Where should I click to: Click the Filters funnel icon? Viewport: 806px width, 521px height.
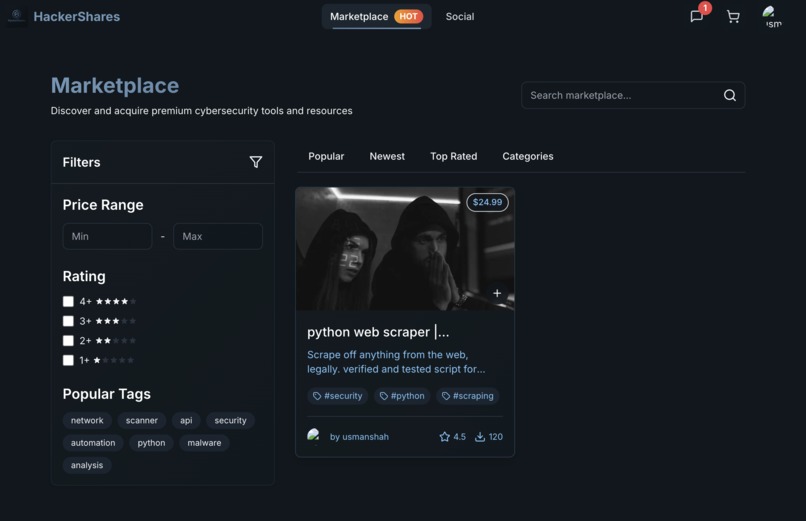(x=255, y=162)
